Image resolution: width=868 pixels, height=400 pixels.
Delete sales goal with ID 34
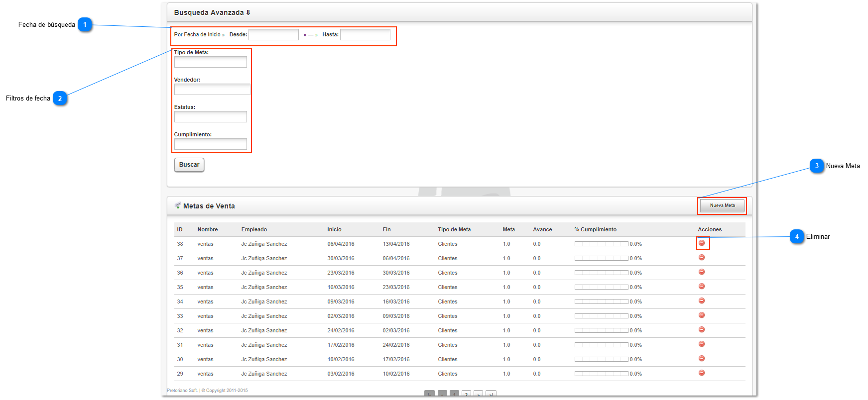tap(702, 300)
